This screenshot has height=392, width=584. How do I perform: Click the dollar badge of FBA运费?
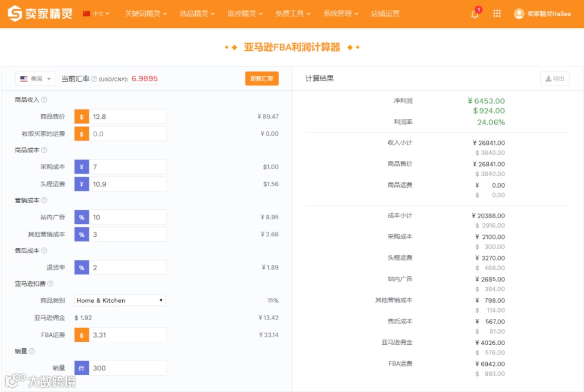point(82,335)
